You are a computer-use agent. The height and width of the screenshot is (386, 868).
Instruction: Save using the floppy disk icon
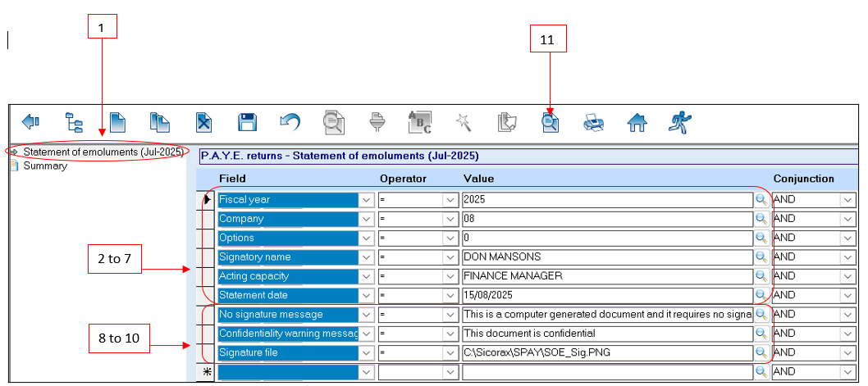(246, 122)
